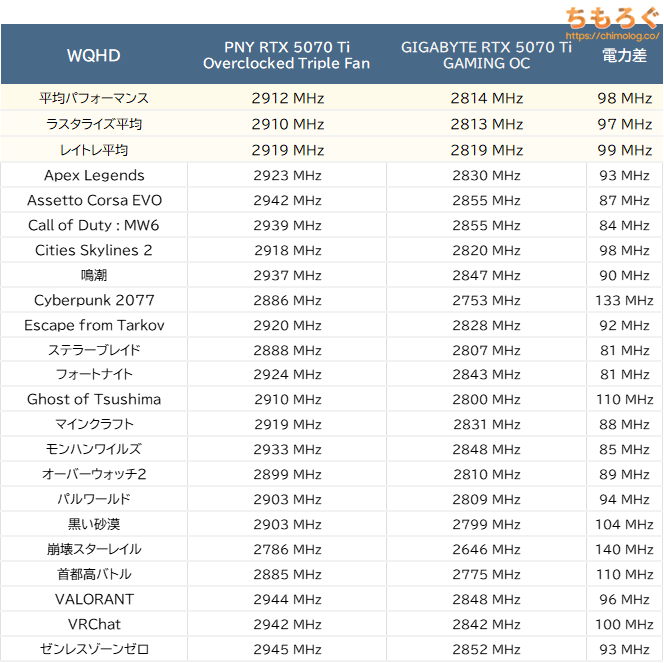Click the 2933 MHz value
This screenshot has width=664, height=663.
point(288,449)
